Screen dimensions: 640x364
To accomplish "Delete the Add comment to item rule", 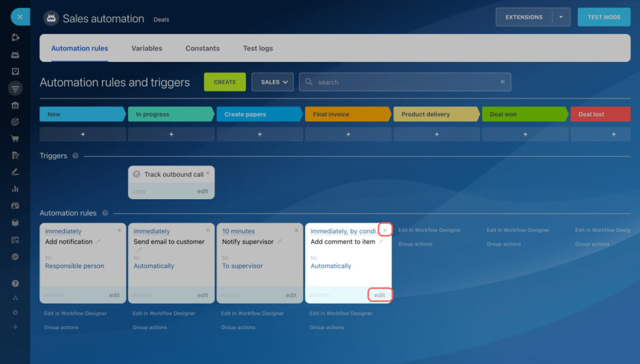I will [385, 230].
